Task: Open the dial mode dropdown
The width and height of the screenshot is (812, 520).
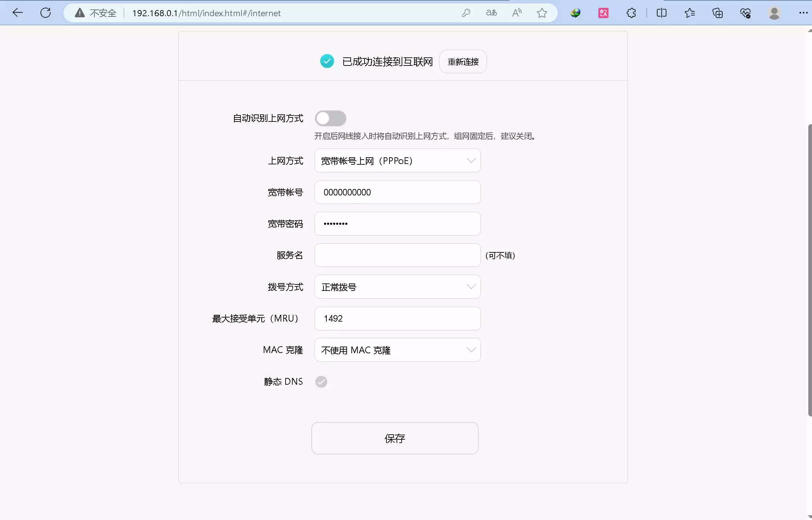Action: click(397, 287)
